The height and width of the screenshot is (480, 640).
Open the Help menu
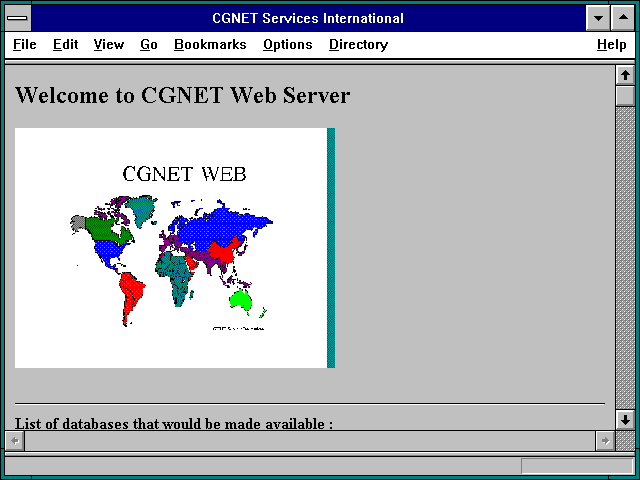point(611,44)
